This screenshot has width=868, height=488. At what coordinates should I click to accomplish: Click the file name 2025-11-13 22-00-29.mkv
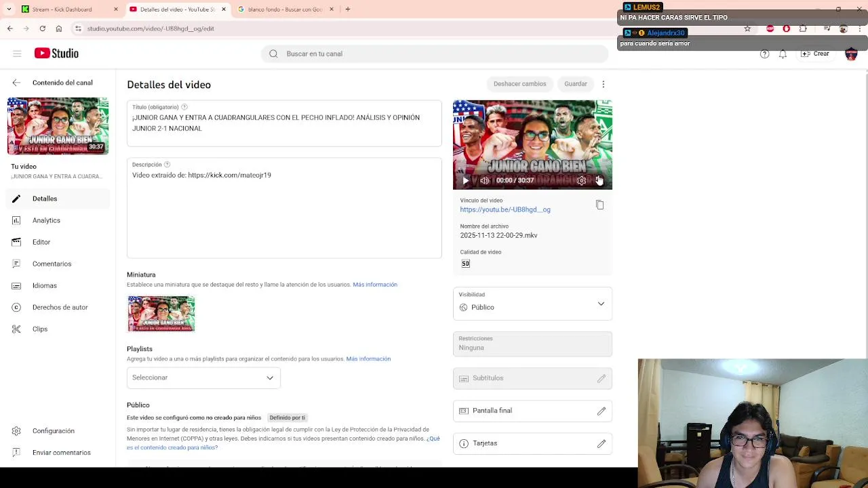tap(498, 235)
